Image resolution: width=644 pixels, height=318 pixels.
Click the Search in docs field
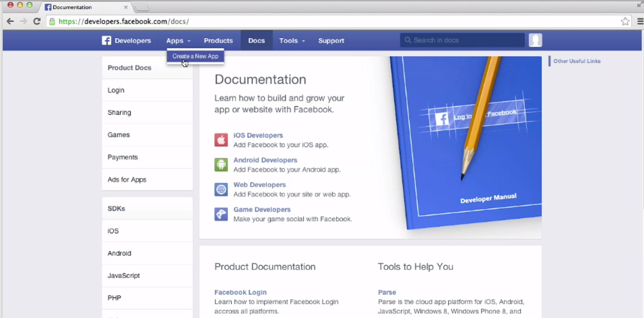coord(462,40)
